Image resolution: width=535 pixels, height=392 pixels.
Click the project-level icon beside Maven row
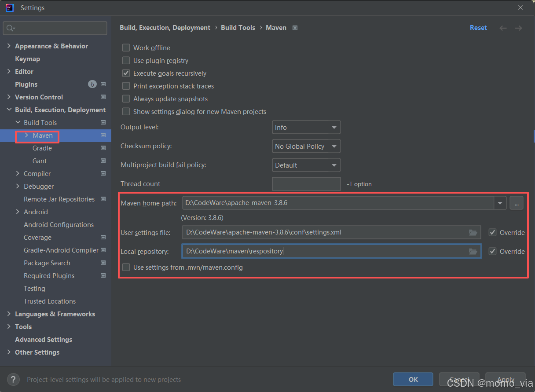(x=103, y=135)
